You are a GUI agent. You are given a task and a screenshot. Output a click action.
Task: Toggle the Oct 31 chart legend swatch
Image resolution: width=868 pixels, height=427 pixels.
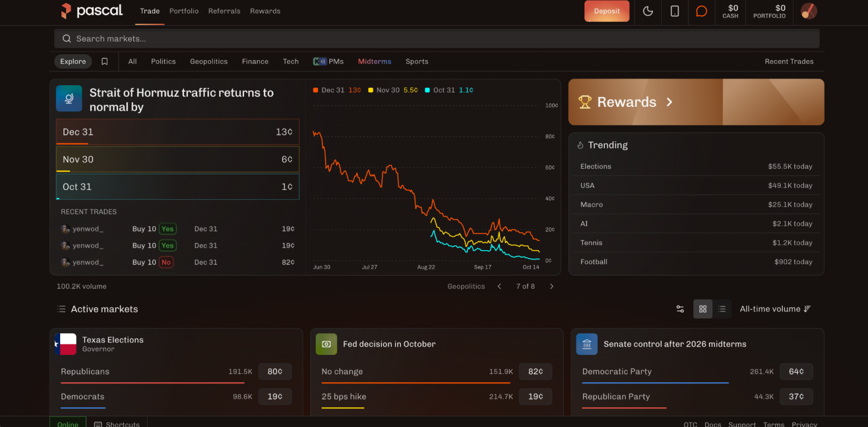(427, 90)
